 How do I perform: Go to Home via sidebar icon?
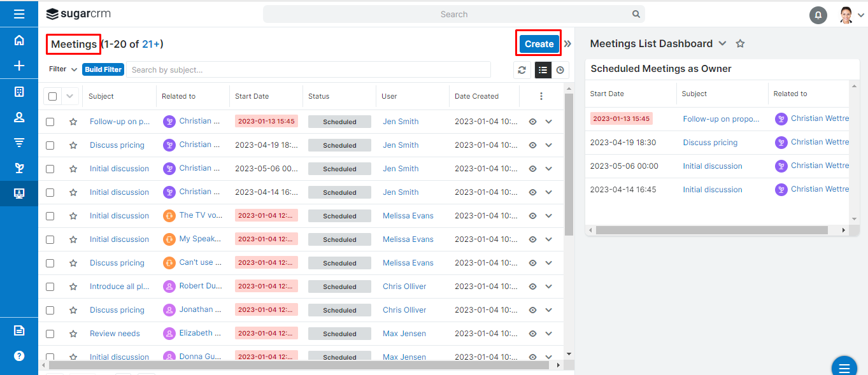click(19, 40)
